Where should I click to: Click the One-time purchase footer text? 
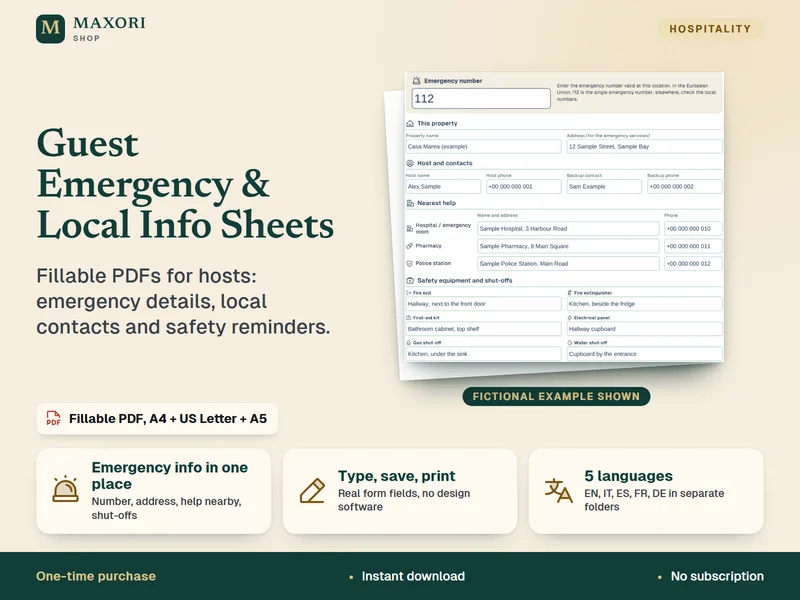pyautogui.click(x=96, y=576)
